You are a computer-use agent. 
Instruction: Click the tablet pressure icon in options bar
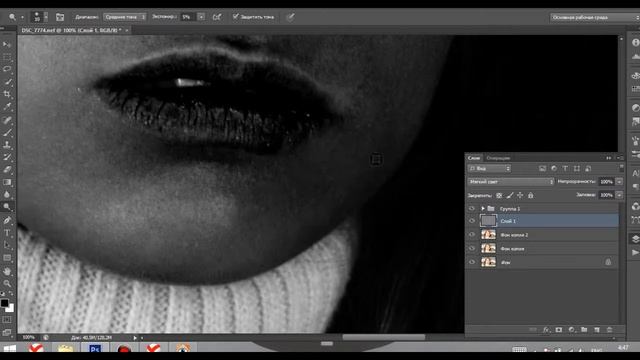click(290, 17)
